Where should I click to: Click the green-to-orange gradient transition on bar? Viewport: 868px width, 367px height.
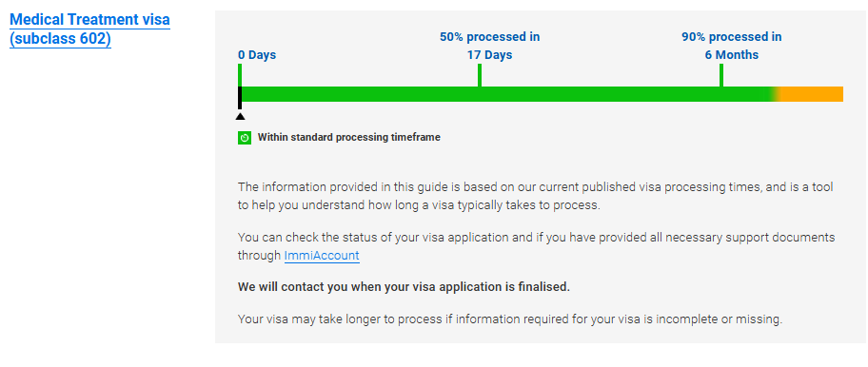coord(776,94)
